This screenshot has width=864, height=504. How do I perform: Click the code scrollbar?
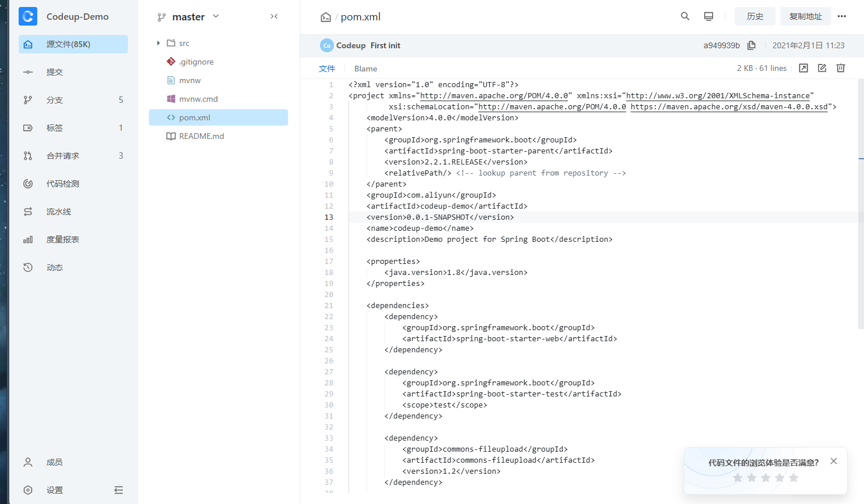click(x=861, y=203)
